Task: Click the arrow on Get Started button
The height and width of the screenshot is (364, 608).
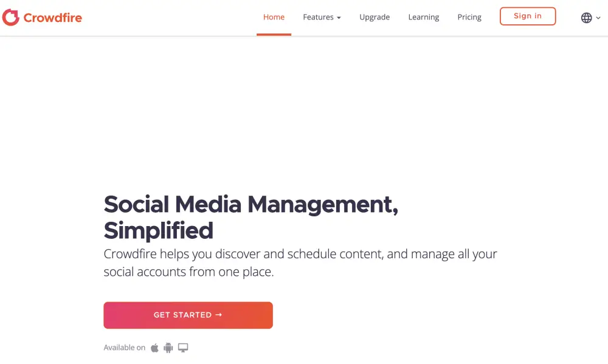Action: (x=219, y=315)
